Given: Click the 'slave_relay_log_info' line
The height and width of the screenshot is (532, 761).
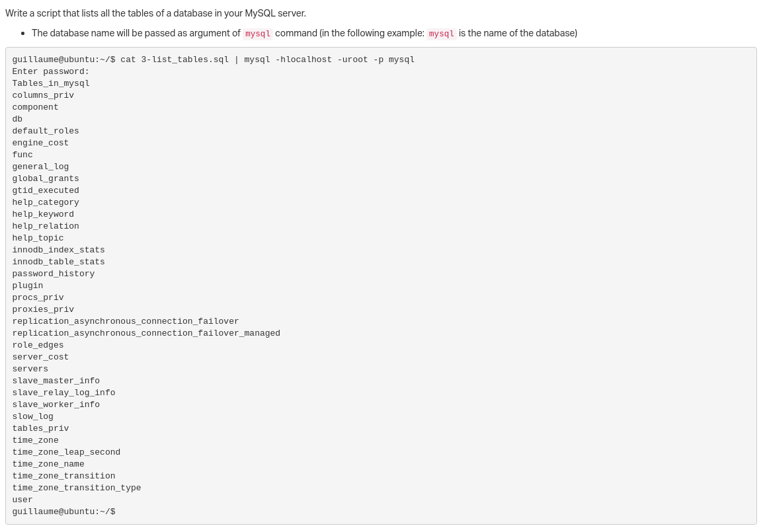Looking at the screenshot, I should point(63,393).
